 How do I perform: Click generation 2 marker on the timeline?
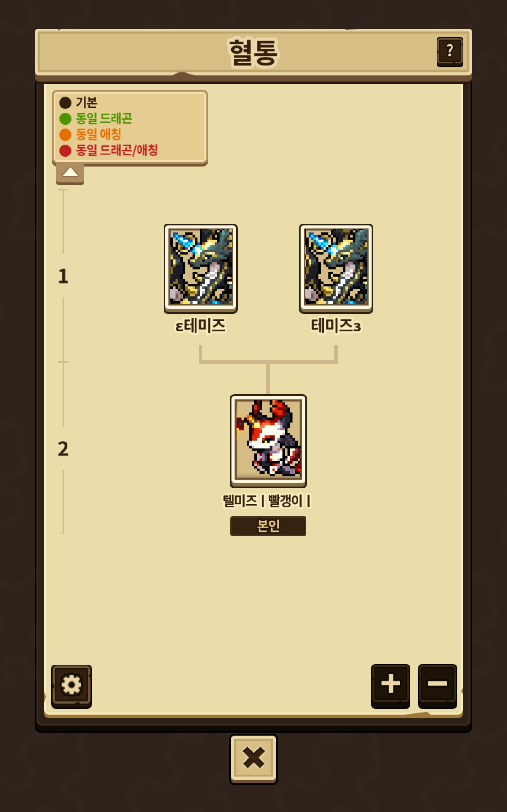63,449
